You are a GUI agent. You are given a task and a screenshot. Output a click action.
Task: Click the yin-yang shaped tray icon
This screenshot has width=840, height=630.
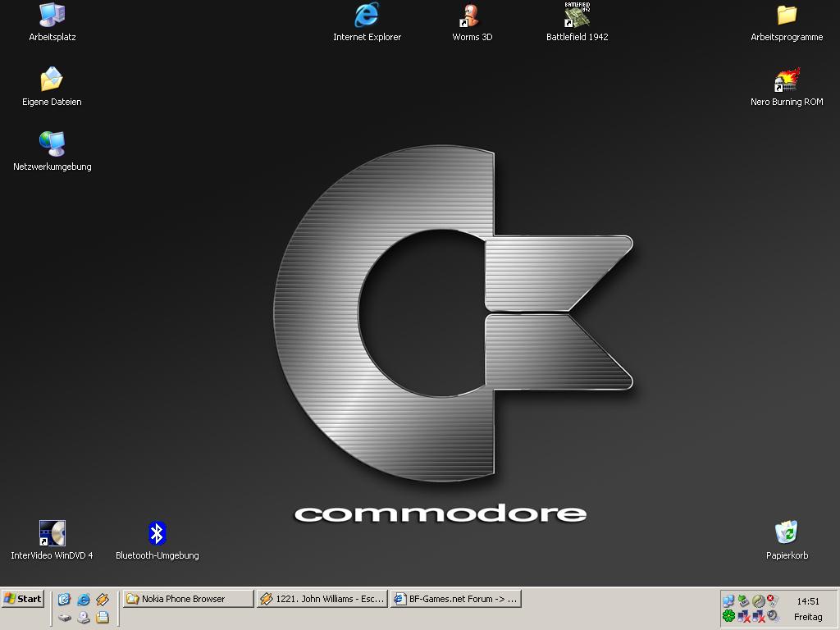(x=759, y=601)
